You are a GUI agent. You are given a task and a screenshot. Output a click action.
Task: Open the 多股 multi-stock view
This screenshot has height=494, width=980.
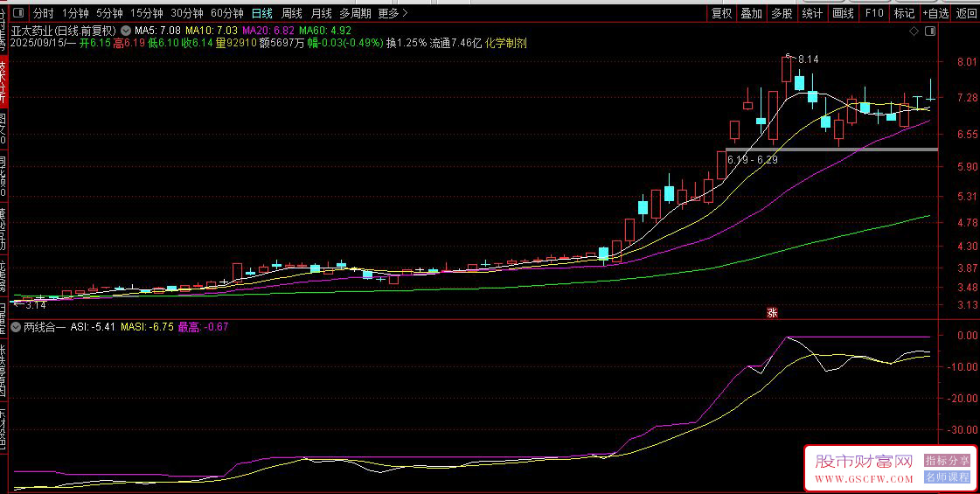(782, 12)
